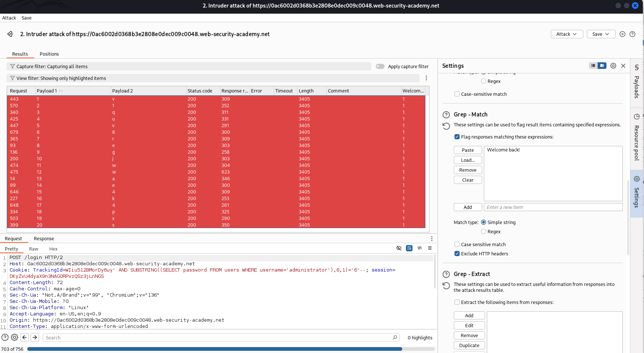Select upper Regex match type radio
Image resolution: width=644 pixels, height=353 pixels.
(484, 81)
